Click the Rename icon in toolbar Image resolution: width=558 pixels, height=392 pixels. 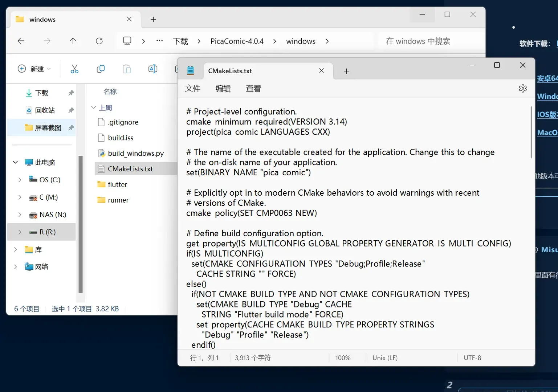click(153, 69)
